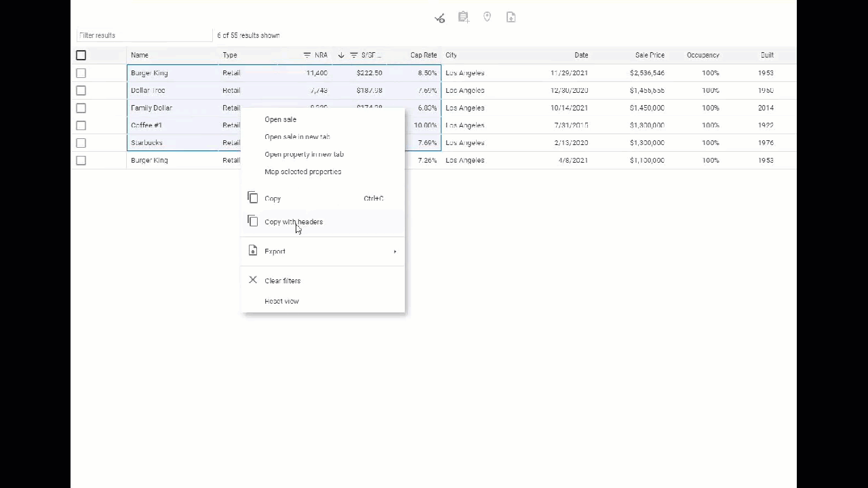
Task: Click the 4/8/2021 date cell
Action: [573, 161]
